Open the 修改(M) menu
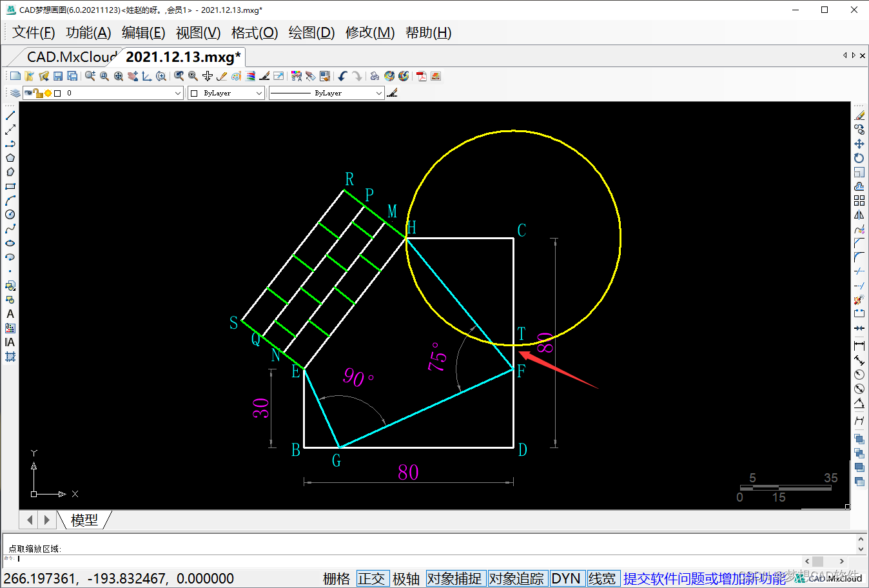The width and height of the screenshot is (869, 588). click(x=370, y=32)
